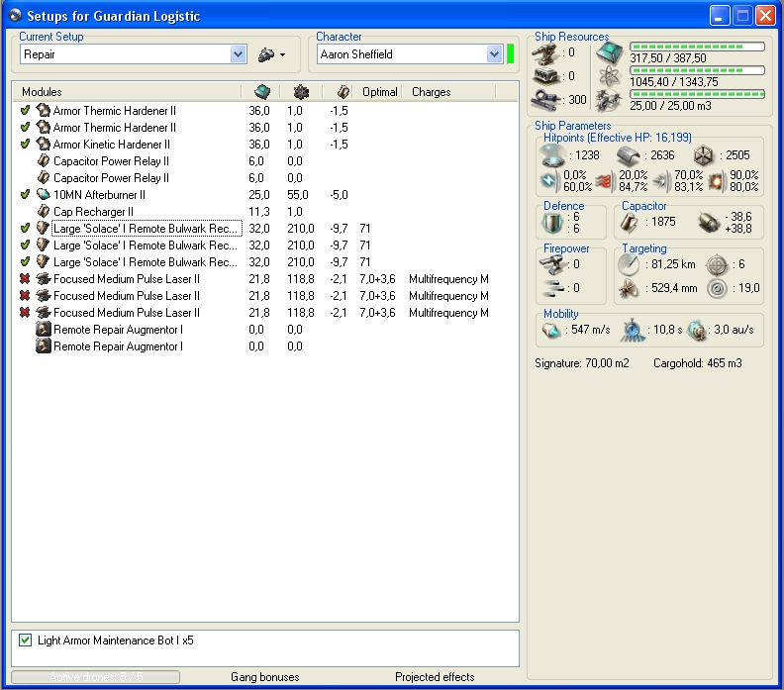
Task: Toggle the second Armor Thermic Hardener II checkmark
Action: 25,127
